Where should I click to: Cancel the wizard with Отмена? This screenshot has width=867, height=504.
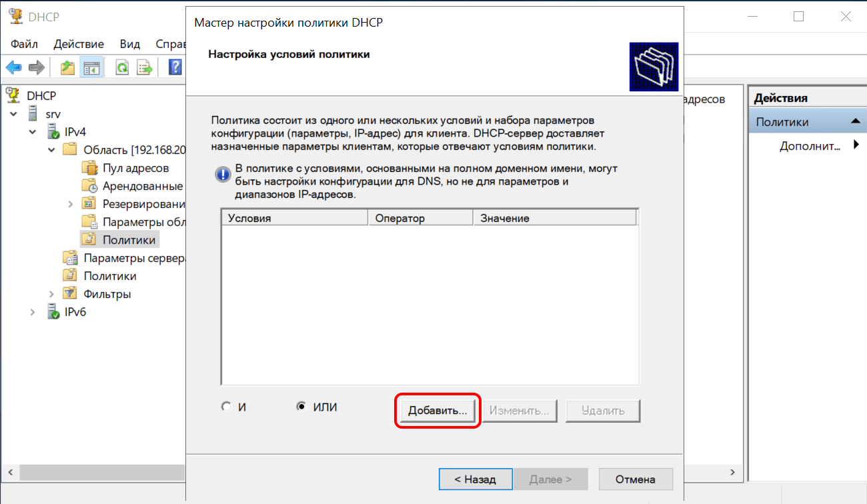[x=635, y=479]
